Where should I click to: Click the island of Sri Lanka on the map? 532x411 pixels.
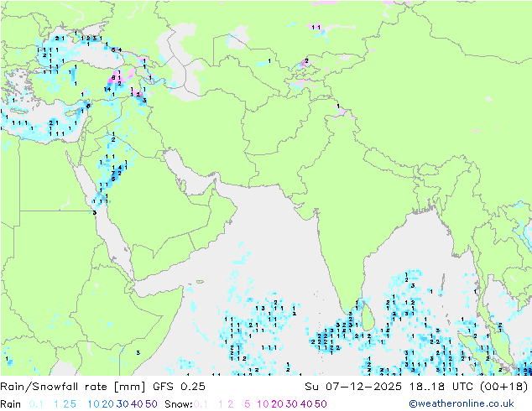click(x=368, y=317)
